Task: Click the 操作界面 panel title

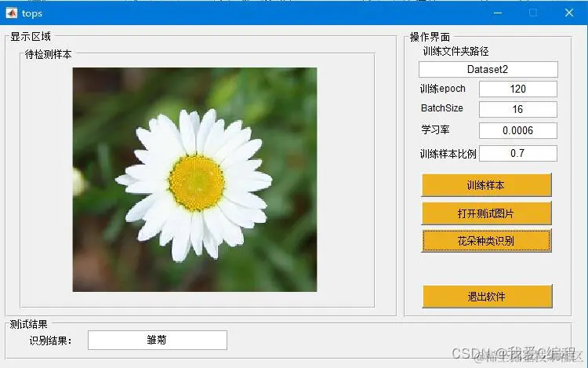Action: coord(430,37)
